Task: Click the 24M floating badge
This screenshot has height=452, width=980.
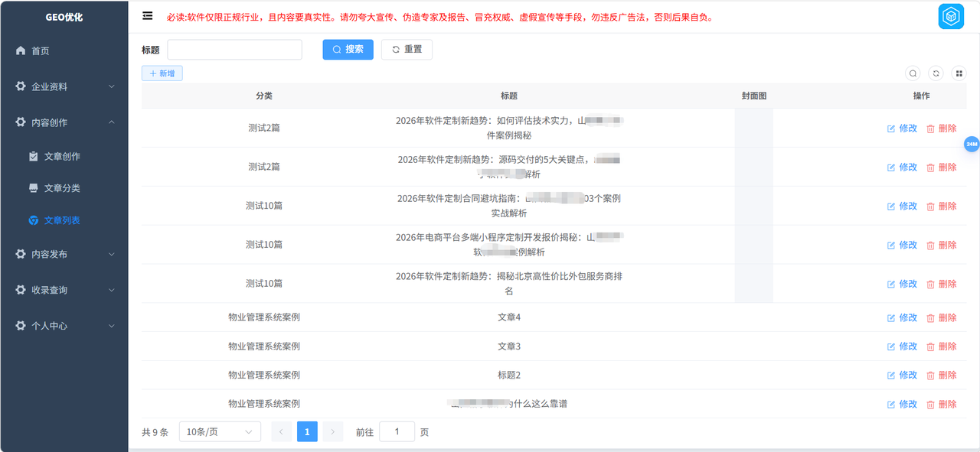Action: tap(972, 144)
